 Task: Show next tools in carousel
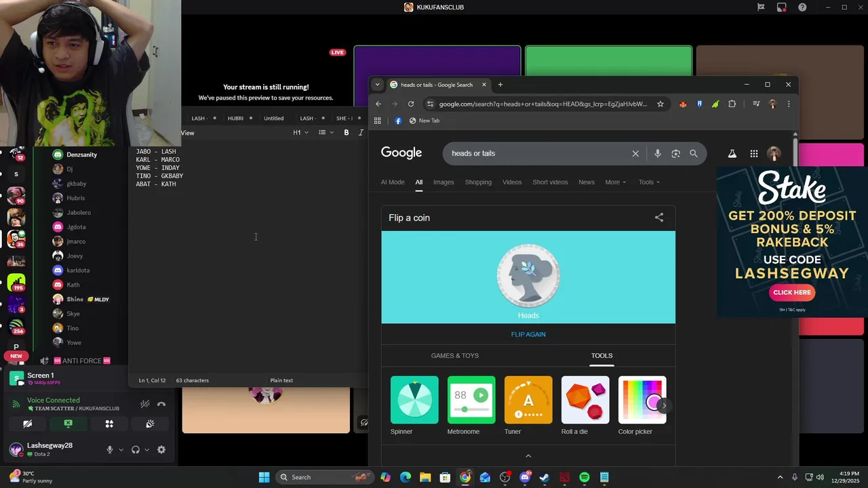pos(664,405)
